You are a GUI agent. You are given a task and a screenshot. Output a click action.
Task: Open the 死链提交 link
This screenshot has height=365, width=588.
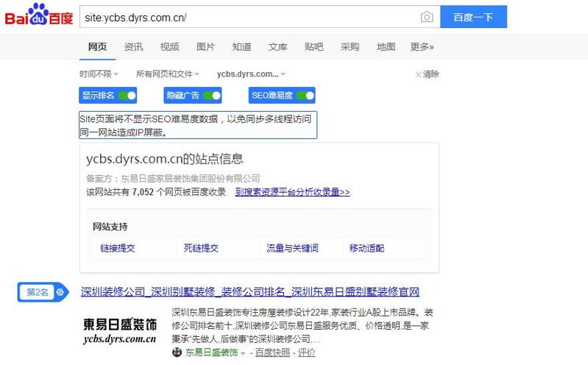point(201,248)
